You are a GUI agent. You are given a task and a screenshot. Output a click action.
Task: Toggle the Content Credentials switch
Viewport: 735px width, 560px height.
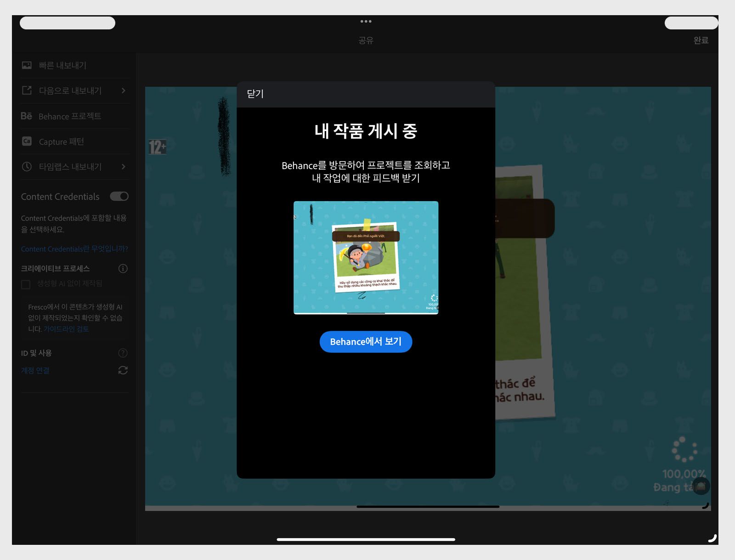click(119, 196)
